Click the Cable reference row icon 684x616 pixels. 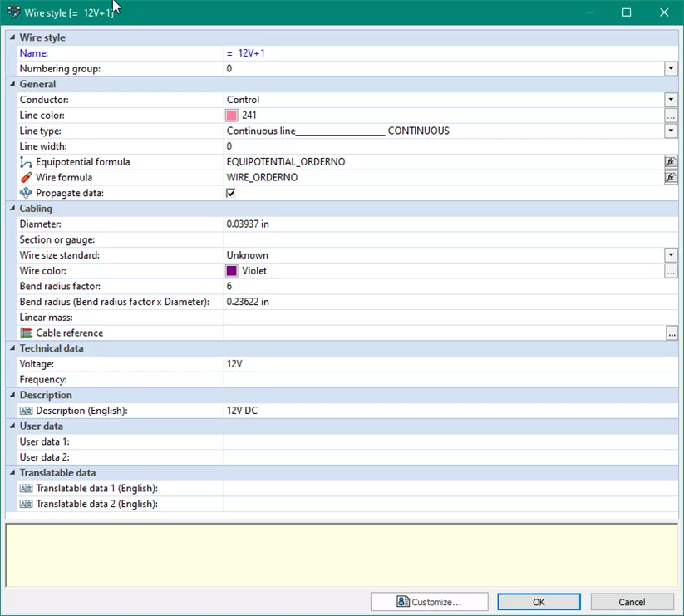26,333
